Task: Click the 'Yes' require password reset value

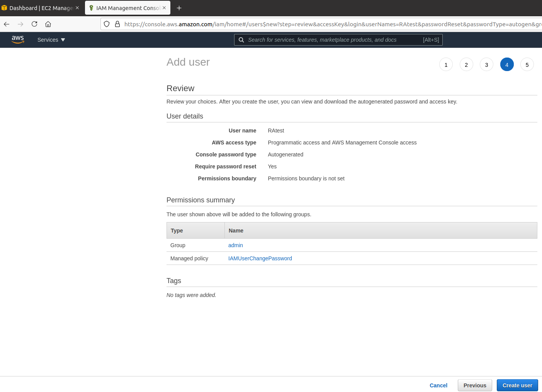Action: click(x=272, y=166)
